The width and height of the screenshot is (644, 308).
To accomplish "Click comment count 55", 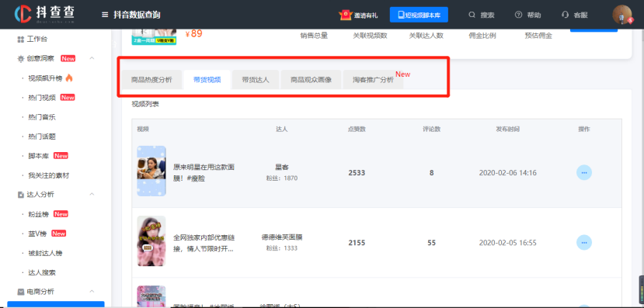I will pos(431,243).
